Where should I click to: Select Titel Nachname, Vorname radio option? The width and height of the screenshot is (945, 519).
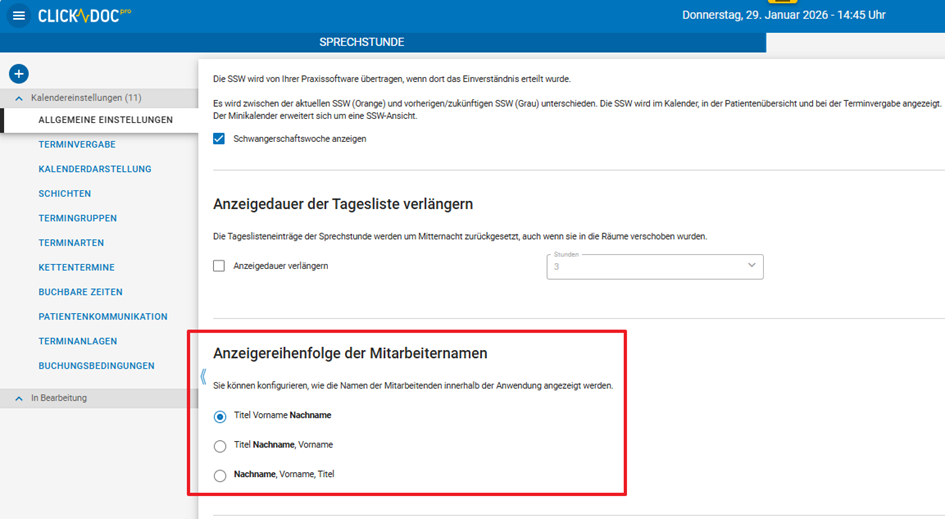click(x=220, y=446)
